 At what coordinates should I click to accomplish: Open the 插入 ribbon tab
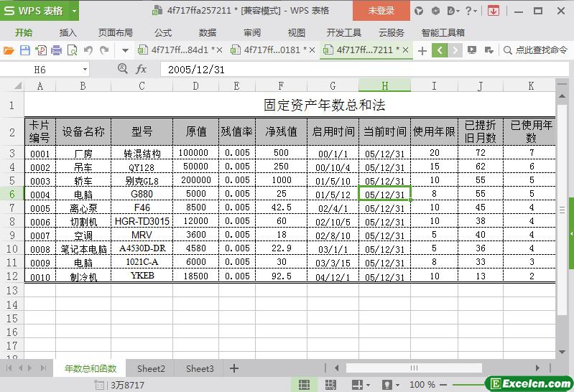pyautogui.click(x=68, y=32)
